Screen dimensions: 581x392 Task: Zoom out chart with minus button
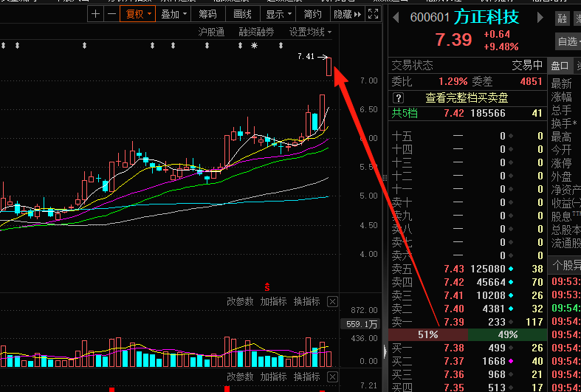coord(111,15)
